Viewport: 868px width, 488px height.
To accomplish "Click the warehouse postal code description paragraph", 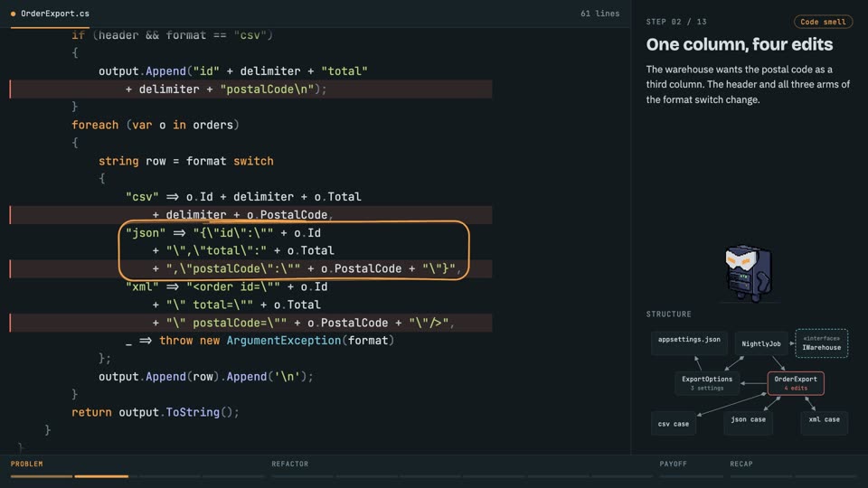I will (748, 84).
